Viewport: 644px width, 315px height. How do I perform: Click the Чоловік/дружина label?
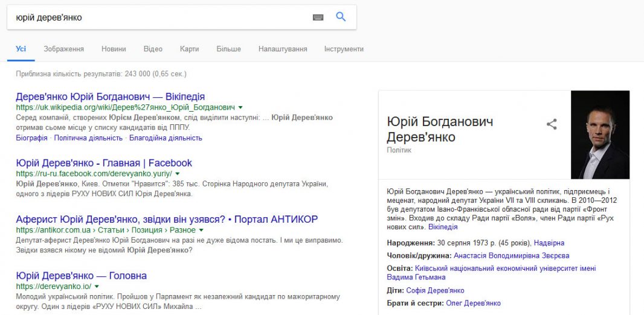point(419,255)
